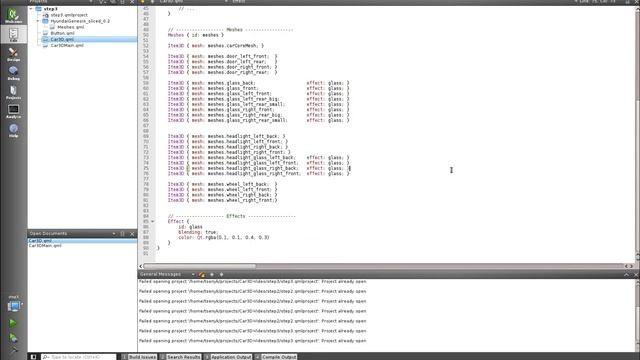Fold the Effect block at line 85
The image size is (640, 360).
click(x=153, y=222)
